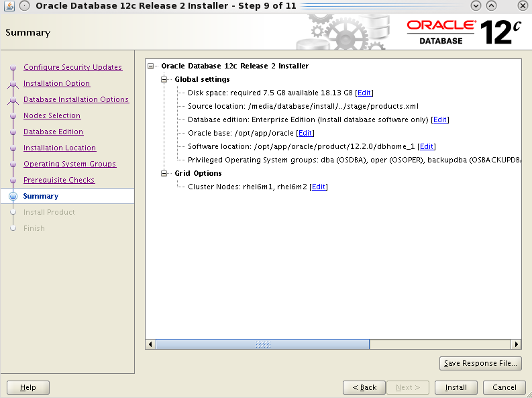Click the horizontal scrollbar thumb
The height and width of the screenshot is (398, 532).
(x=263, y=344)
